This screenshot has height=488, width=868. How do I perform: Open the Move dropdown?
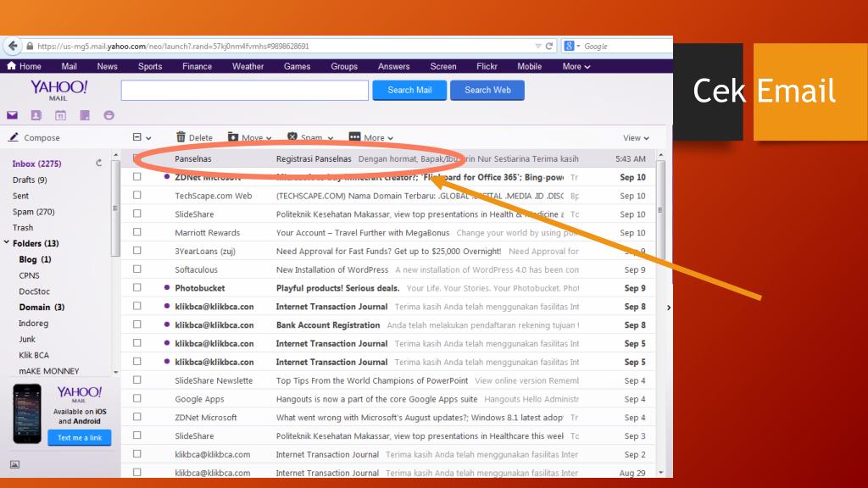(x=250, y=137)
